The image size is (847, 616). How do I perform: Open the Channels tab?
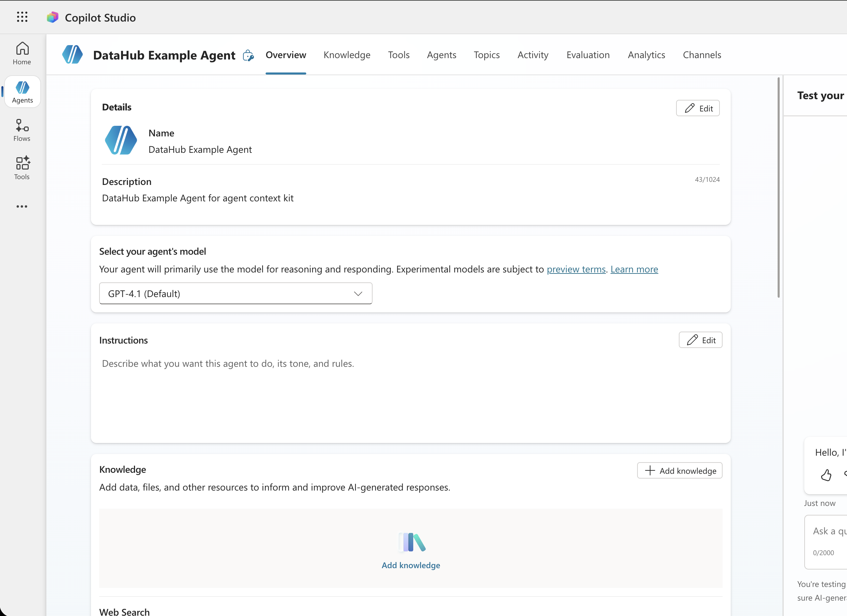[x=702, y=55]
